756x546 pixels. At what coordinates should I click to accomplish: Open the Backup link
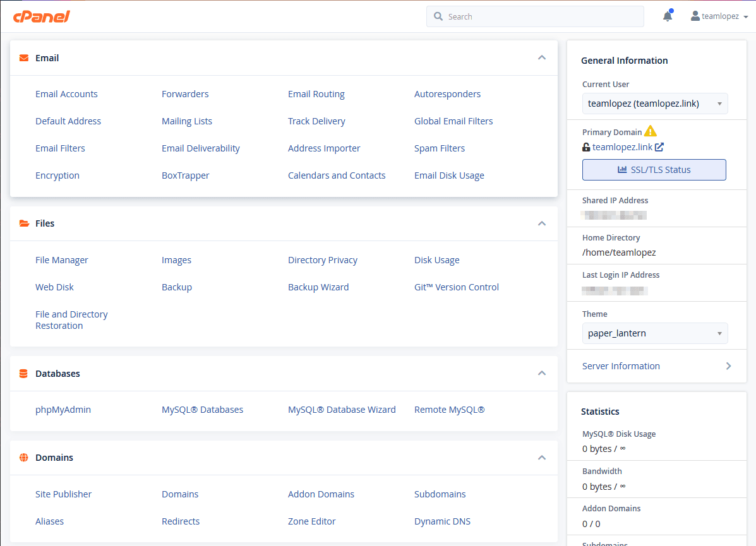coord(176,287)
